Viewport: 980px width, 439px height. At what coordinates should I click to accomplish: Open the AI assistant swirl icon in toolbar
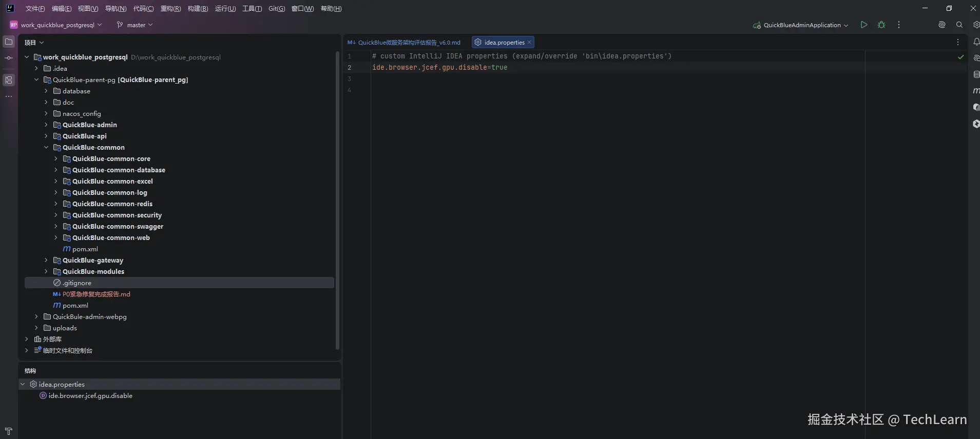click(941, 25)
